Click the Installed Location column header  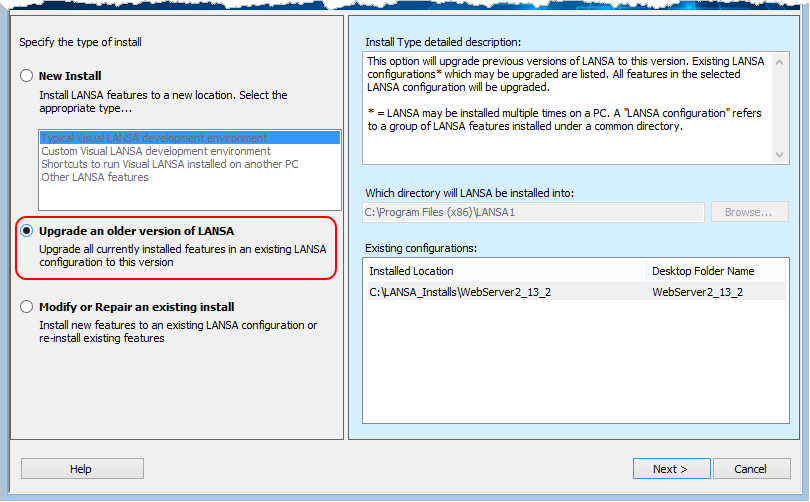pos(505,271)
